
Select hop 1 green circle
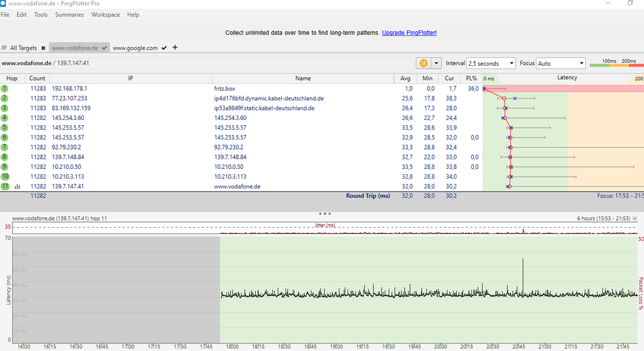[x=5, y=88]
